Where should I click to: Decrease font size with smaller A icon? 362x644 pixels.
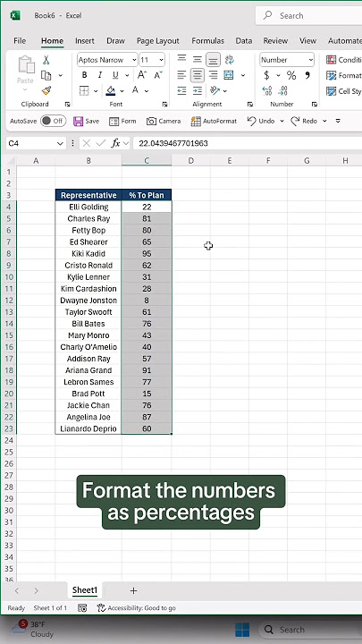click(158, 75)
